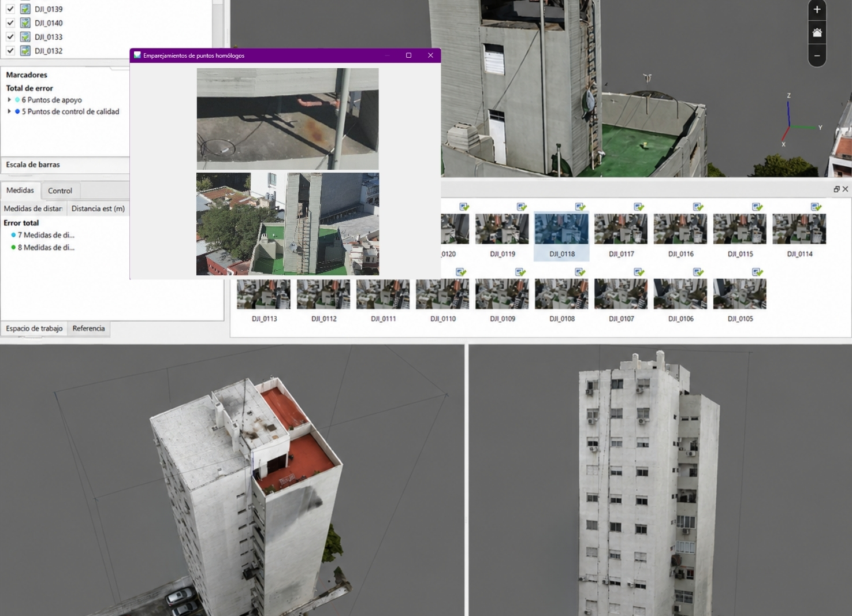
Task: Uncheck the DJI_0140 photo checkbox
Action: pos(10,23)
